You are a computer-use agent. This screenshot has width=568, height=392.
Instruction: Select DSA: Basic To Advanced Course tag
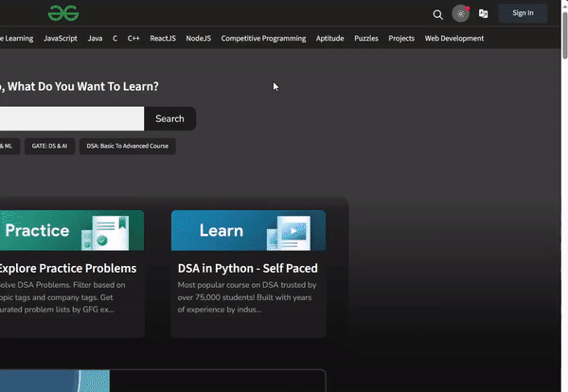128,146
